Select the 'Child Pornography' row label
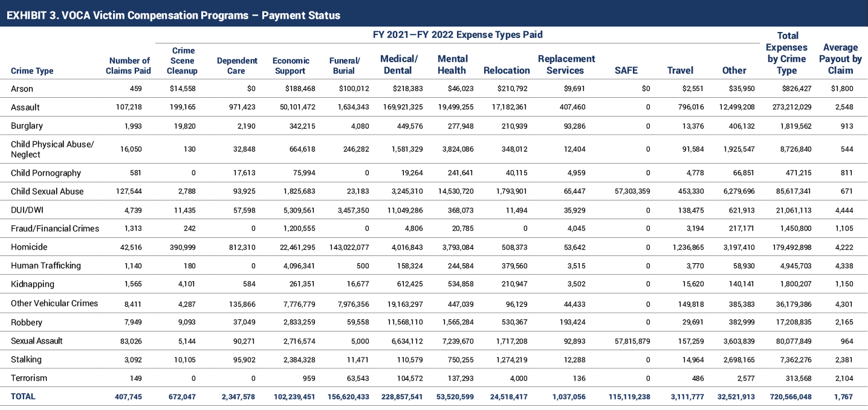 tap(46, 173)
